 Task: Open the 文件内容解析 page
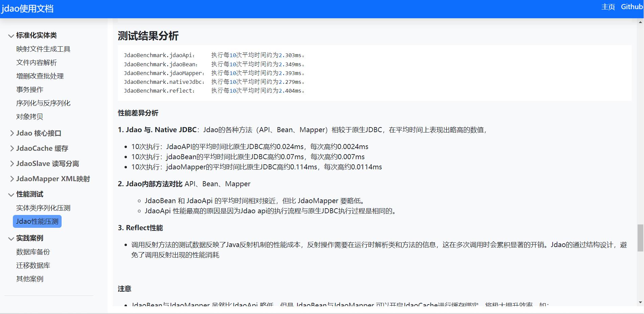37,63
